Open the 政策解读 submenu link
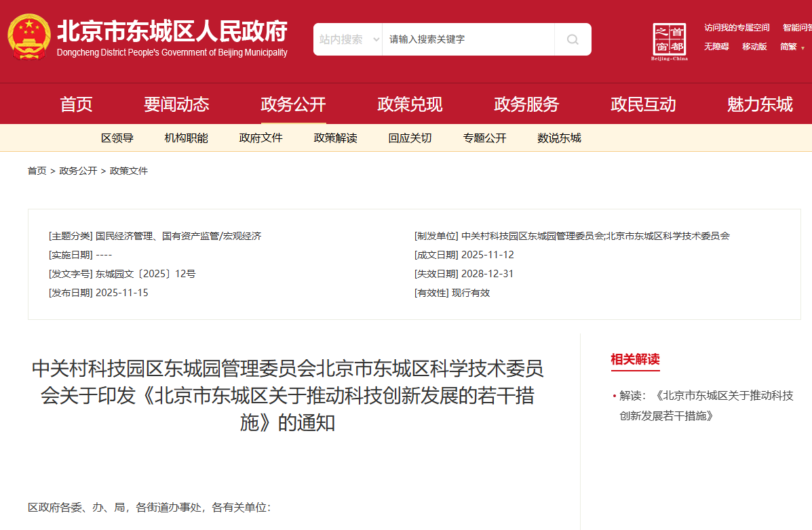The width and height of the screenshot is (812, 530). click(x=335, y=138)
